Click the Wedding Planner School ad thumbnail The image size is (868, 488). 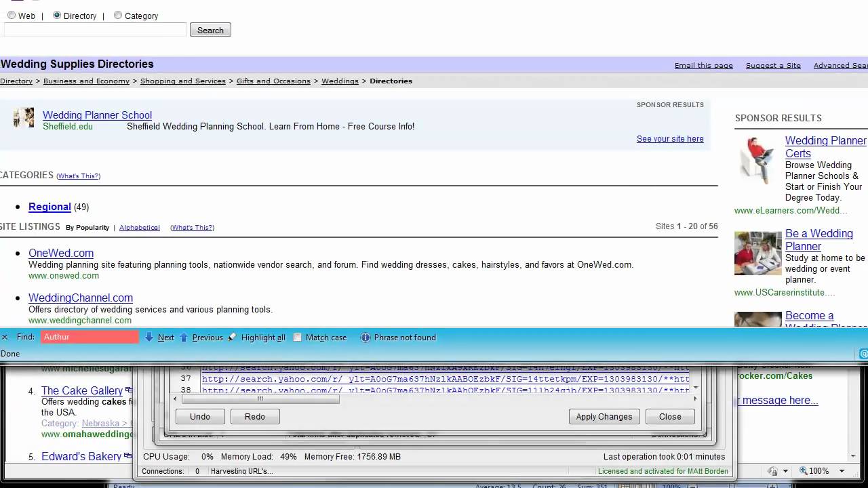(24, 117)
